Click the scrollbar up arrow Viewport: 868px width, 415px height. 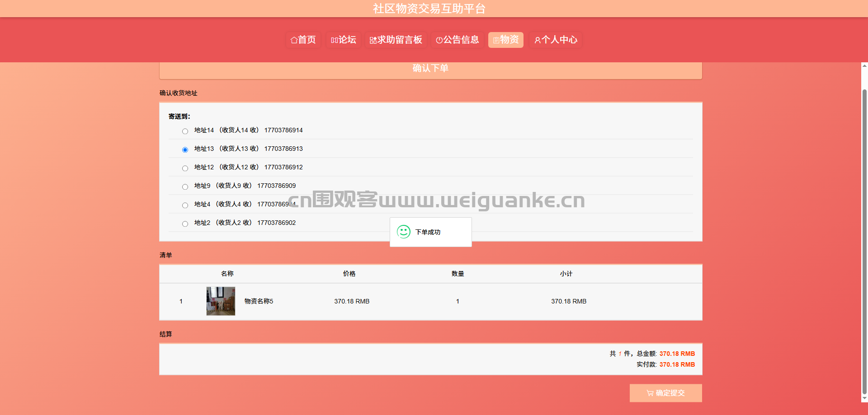[x=864, y=66]
